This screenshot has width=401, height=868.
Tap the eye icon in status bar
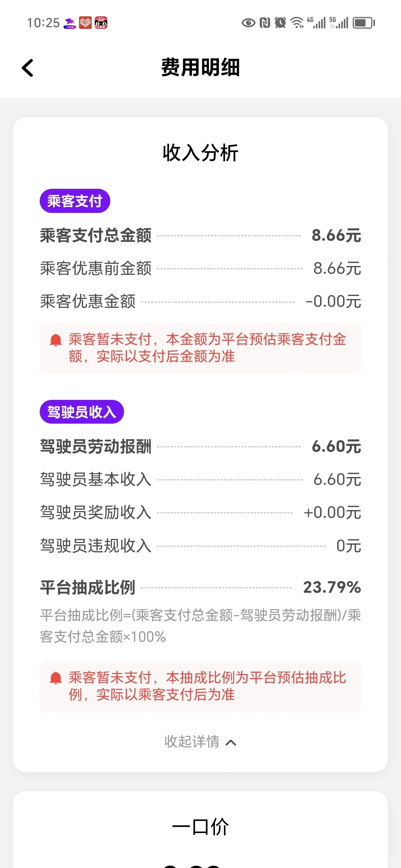248,23
